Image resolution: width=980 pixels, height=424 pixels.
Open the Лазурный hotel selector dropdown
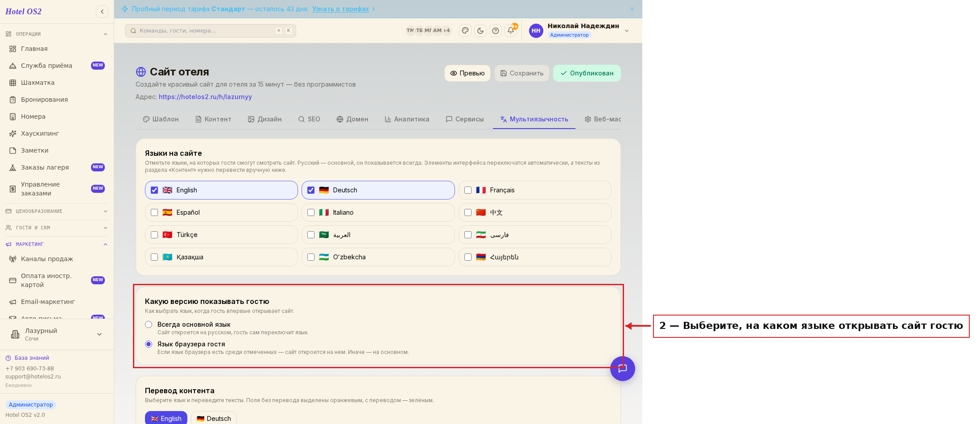pos(57,334)
